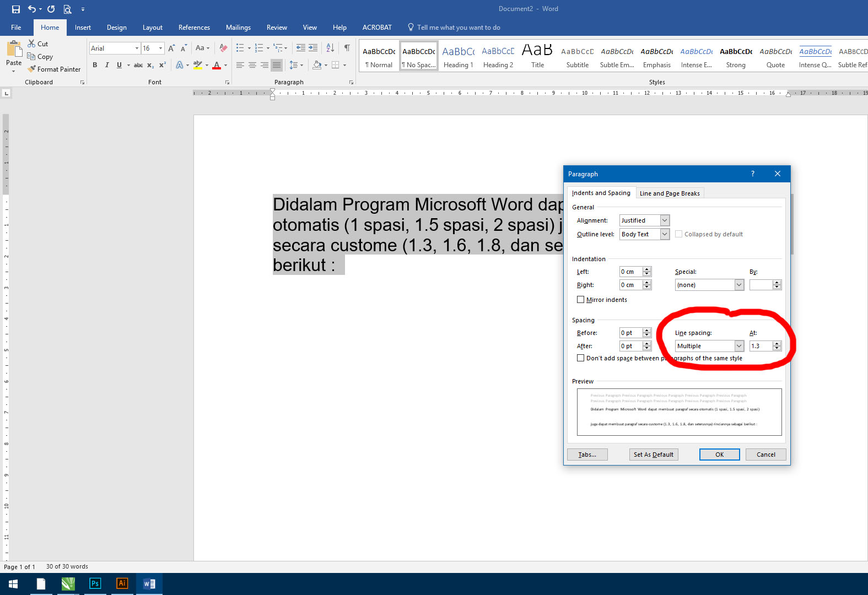Start a numbered list
Screen dimensions: 868x595
(x=258, y=48)
